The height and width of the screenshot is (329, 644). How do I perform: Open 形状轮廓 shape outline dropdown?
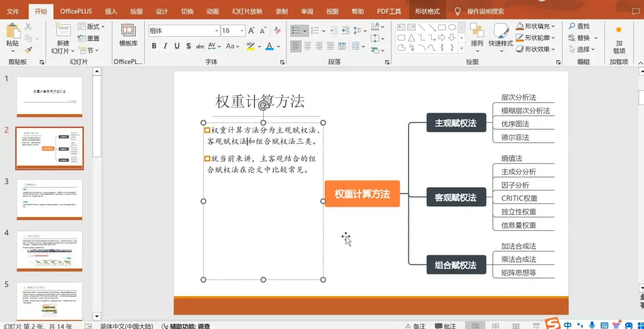coord(535,38)
